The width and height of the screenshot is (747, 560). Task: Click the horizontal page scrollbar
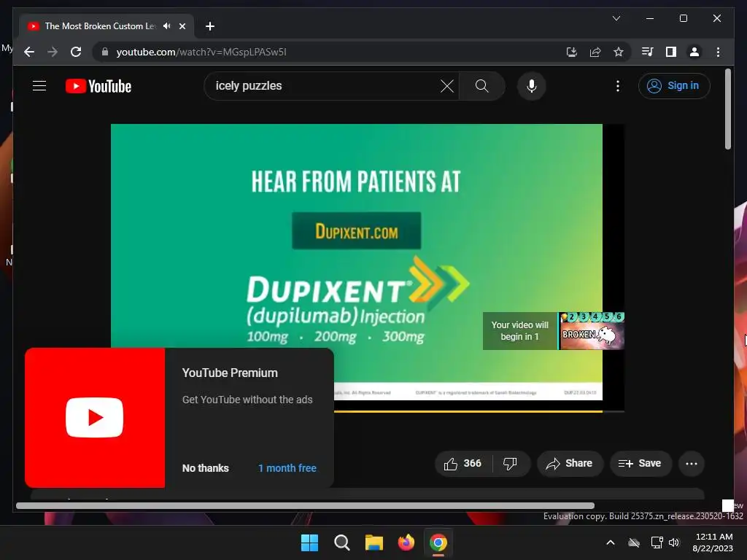(x=305, y=506)
